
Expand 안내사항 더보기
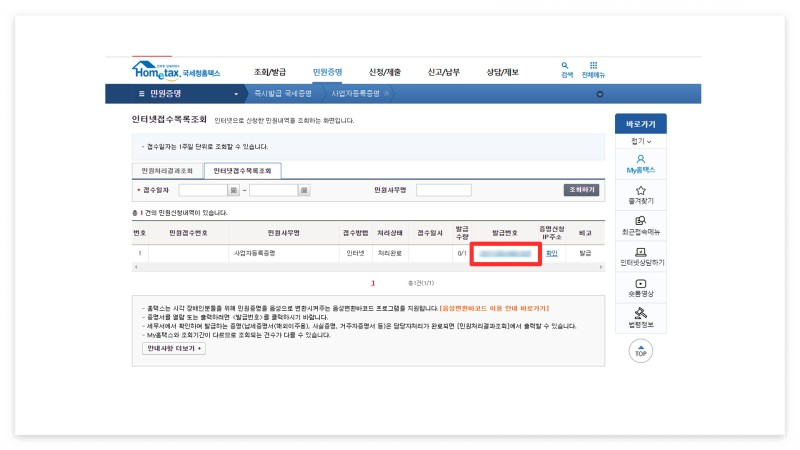point(174,348)
